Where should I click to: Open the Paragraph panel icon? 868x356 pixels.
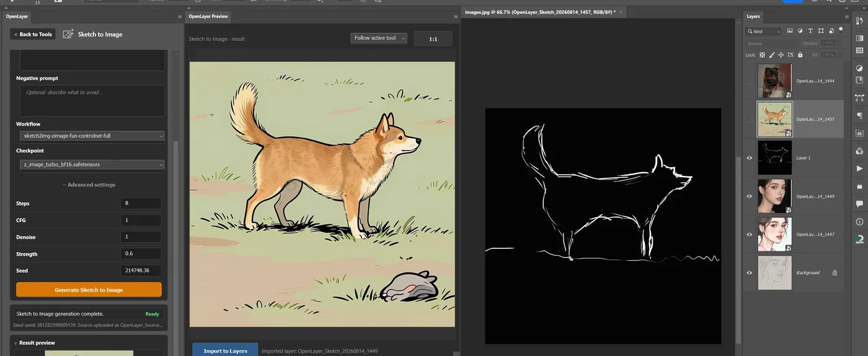pyautogui.click(x=859, y=115)
